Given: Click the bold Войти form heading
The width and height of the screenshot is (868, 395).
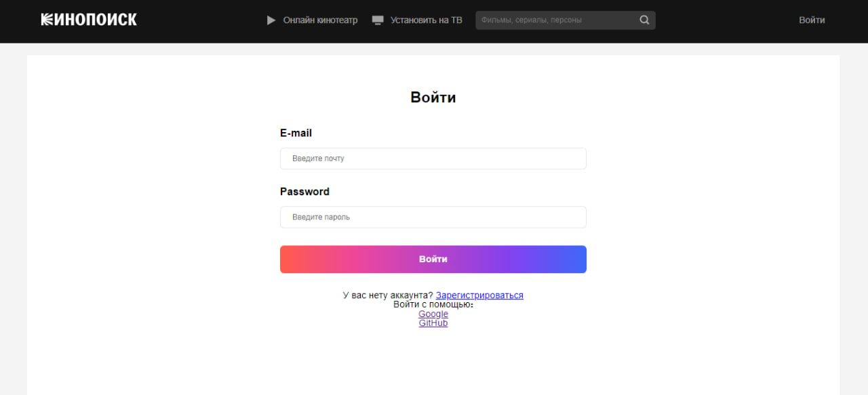Looking at the screenshot, I should coord(433,98).
